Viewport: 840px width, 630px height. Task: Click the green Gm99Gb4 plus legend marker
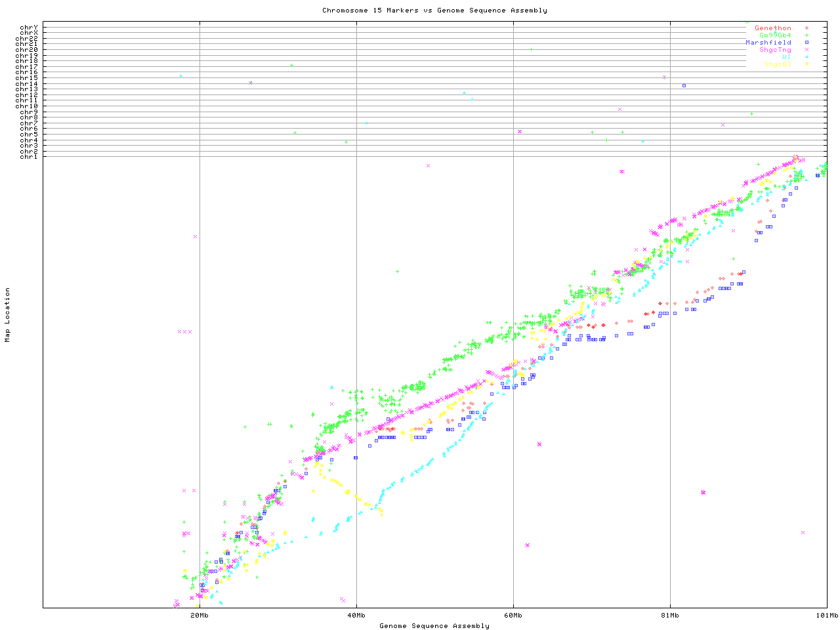(x=806, y=35)
